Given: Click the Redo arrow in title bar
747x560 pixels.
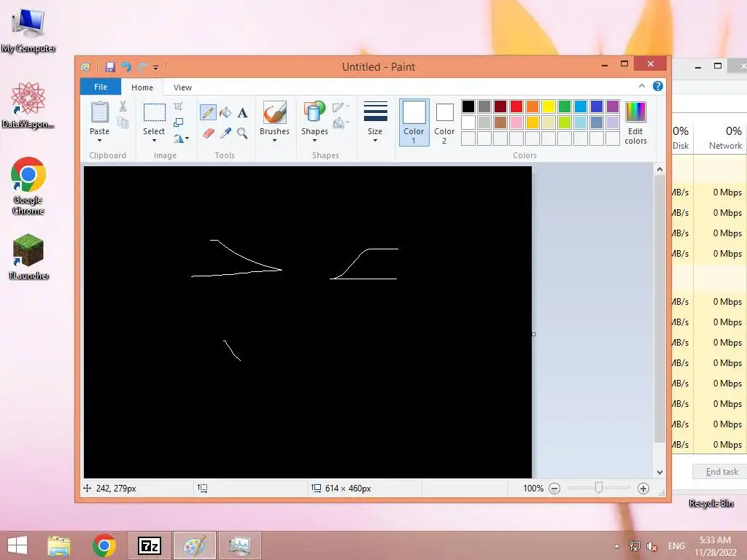Looking at the screenshot, I should [142, 67].
